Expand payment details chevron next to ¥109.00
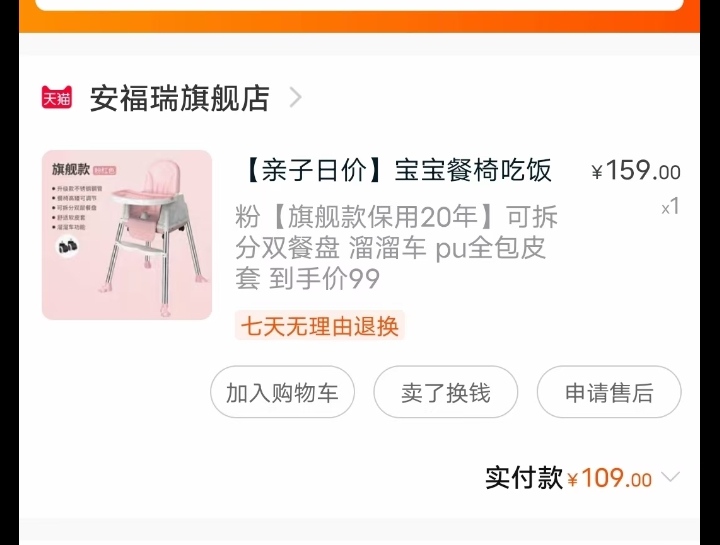 670,477
